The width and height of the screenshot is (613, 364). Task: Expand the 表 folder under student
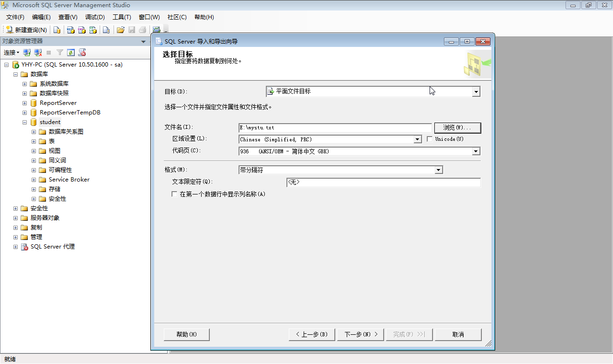[x=34, y=141]
